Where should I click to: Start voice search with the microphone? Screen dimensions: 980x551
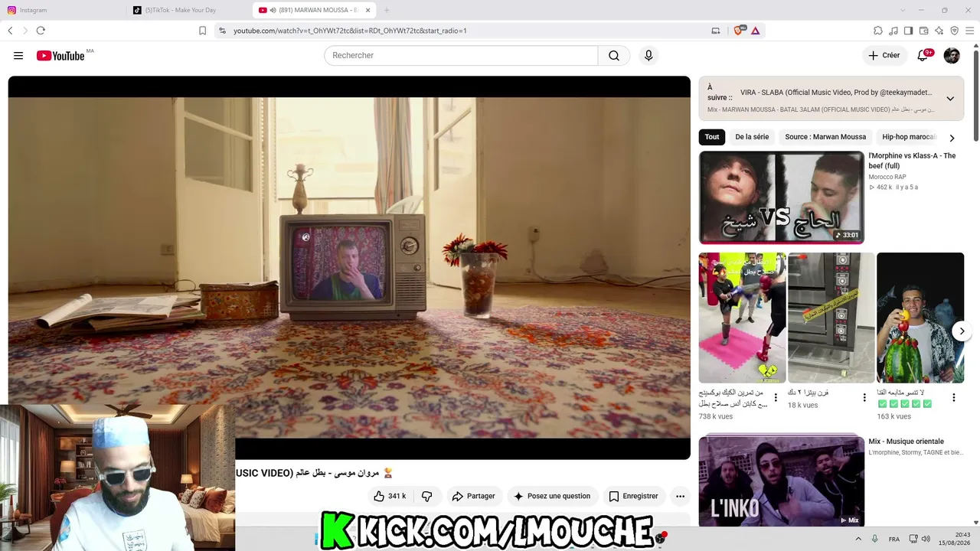click(x=648, y=56)
